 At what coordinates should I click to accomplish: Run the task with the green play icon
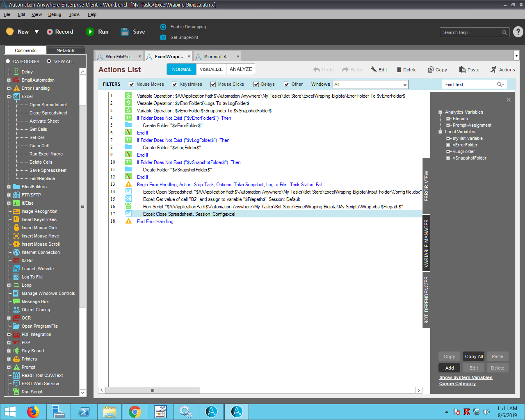click(x=90, y=32)
